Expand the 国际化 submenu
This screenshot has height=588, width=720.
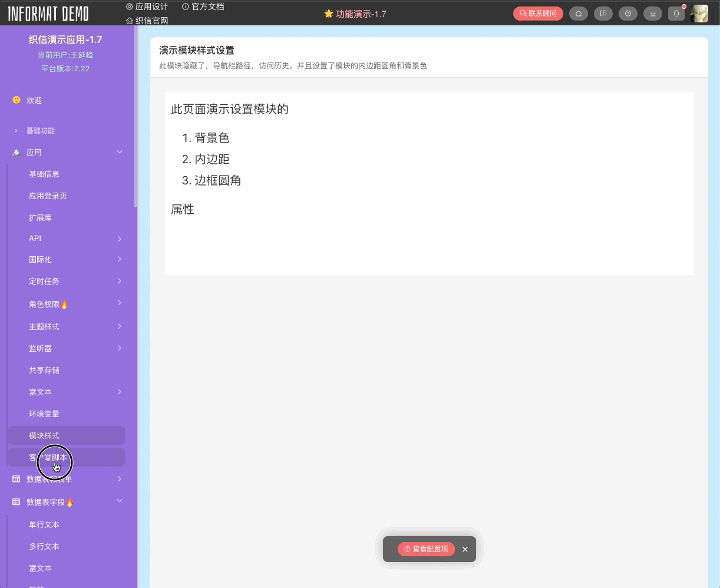coord(119,259)
